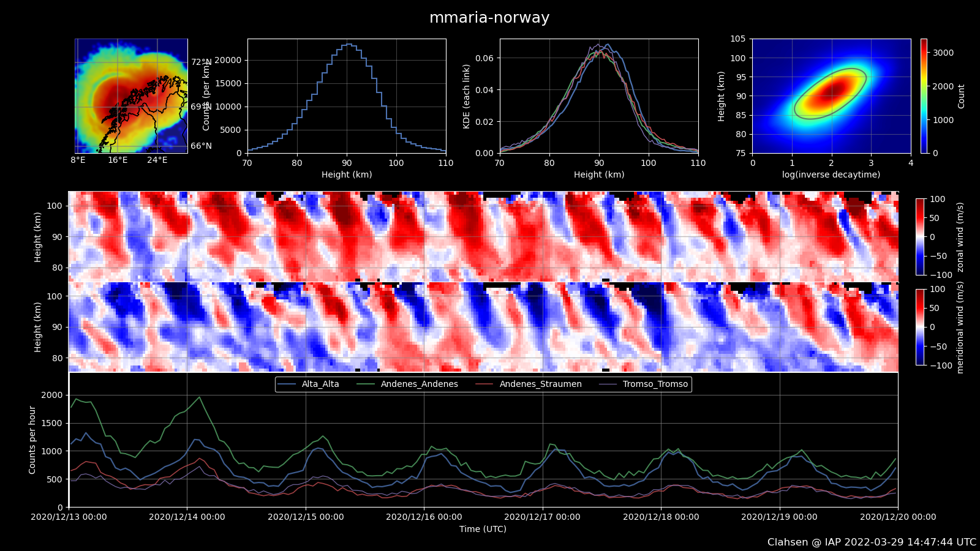Image resolution: width=980 pixels, height=551 pixels.
Task: Select the Andenes_Straumen legend entry
Action: (528, 384)
